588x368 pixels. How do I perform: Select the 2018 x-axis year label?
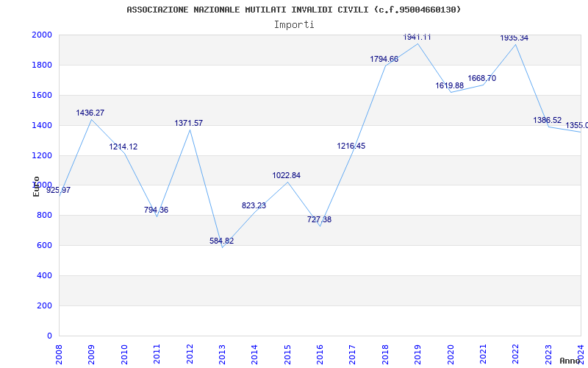click(x=385, y=355)
